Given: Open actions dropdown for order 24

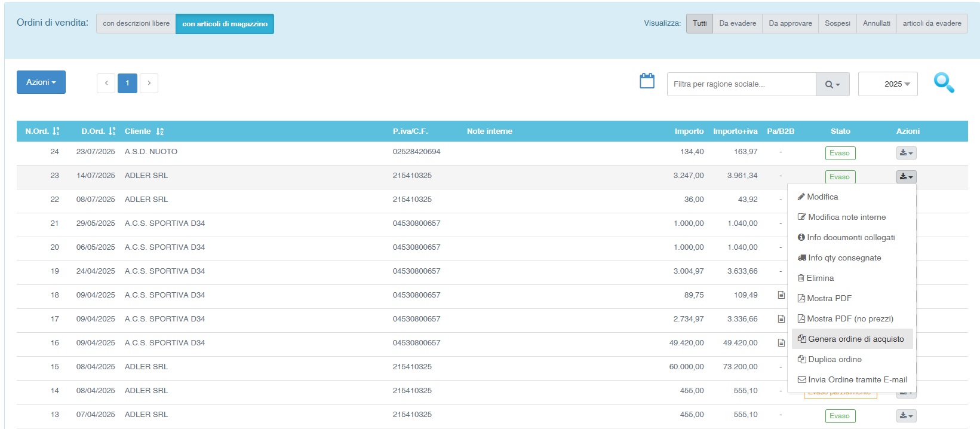Looking at the screenshot, I should point(906,153).
